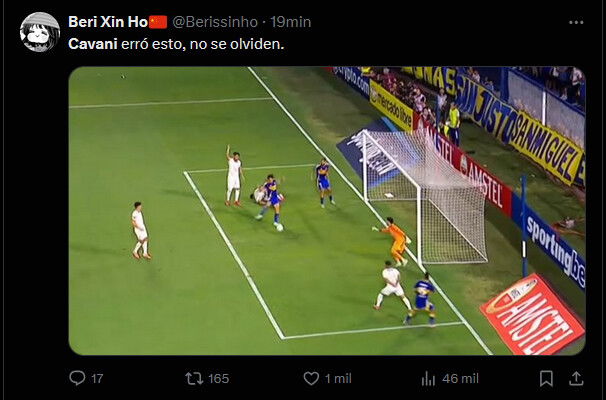Bookmark this post

(546, 378)
